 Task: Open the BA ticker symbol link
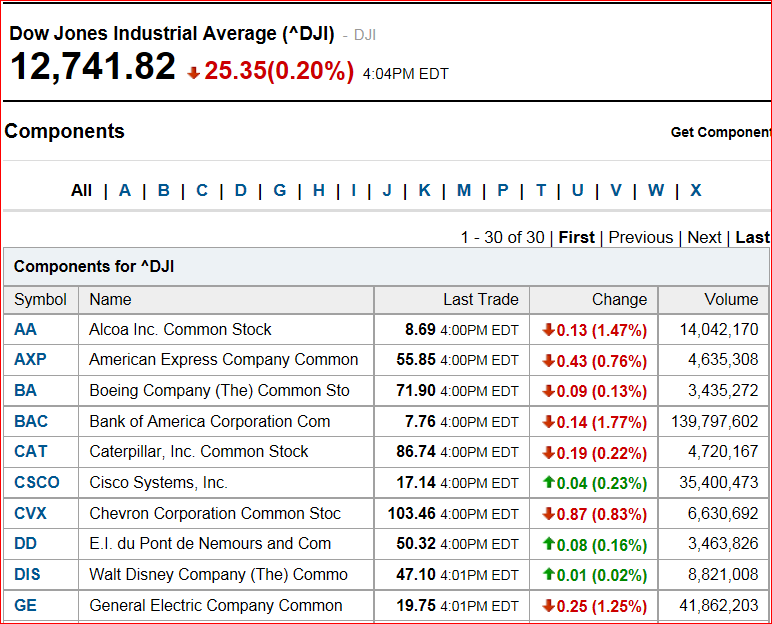pyautogui.click(x=25, y=390)
